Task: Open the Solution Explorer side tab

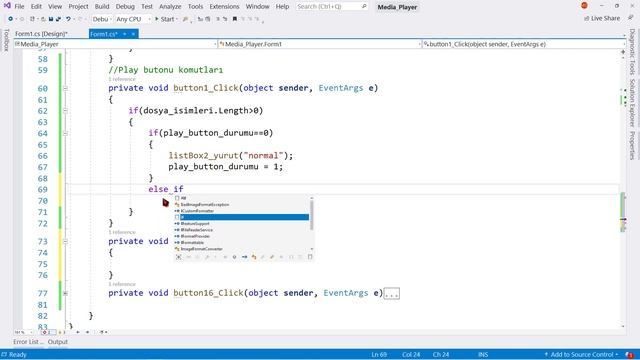Action: click(632, 103)
